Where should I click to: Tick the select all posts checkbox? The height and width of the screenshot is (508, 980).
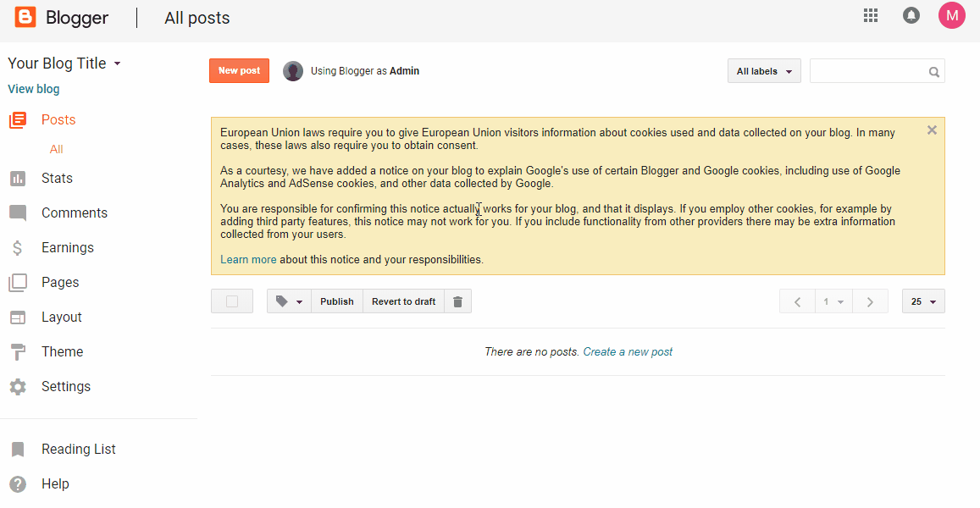[232, 301]
